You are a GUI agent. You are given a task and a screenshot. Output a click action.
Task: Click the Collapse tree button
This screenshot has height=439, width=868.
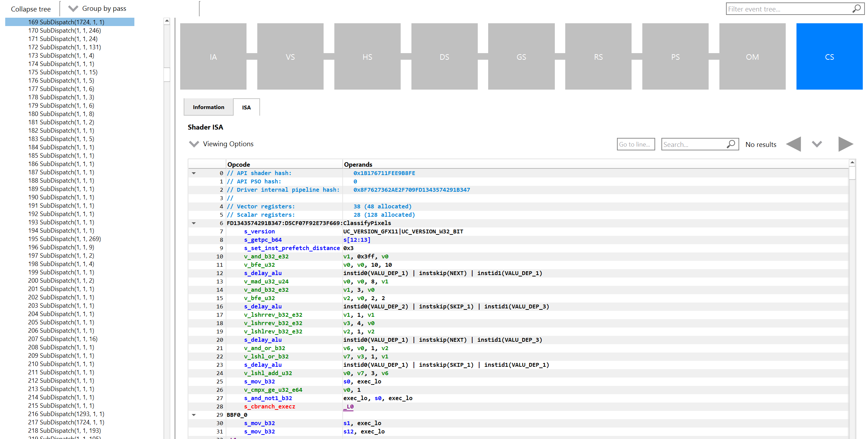click(x=31, y=9)
